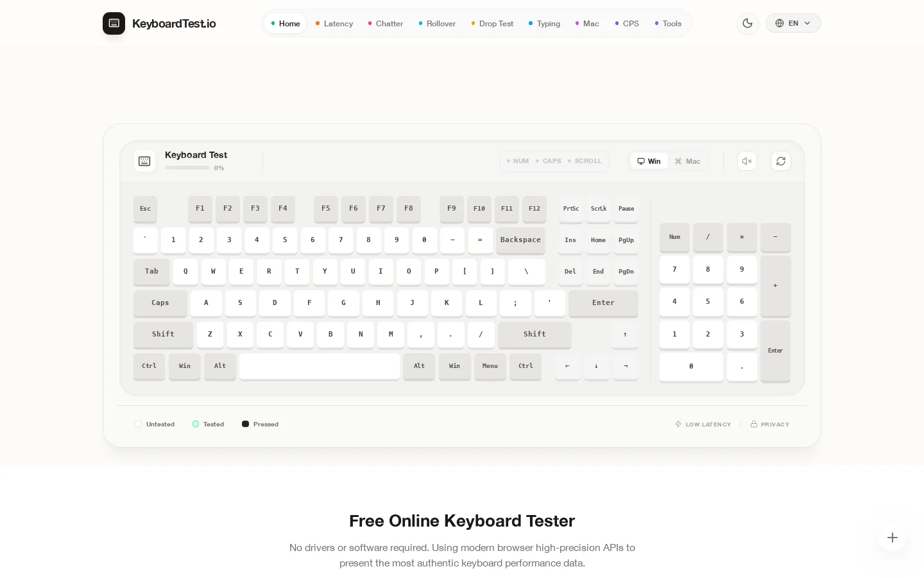Click the numpad Enter key
The image size is (924, 578).
click(775, 351)
